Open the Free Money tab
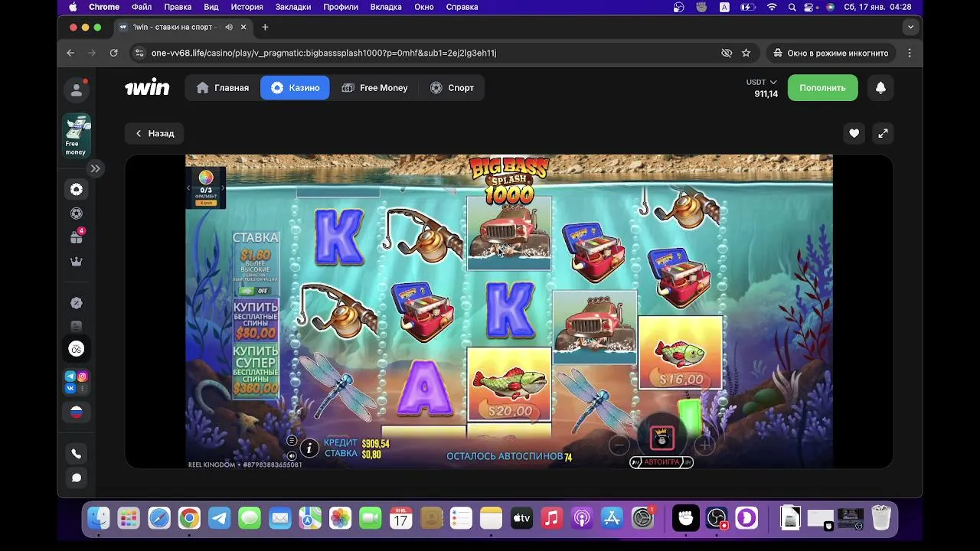This screenshot has height=551, width=980. click(374, 88)
